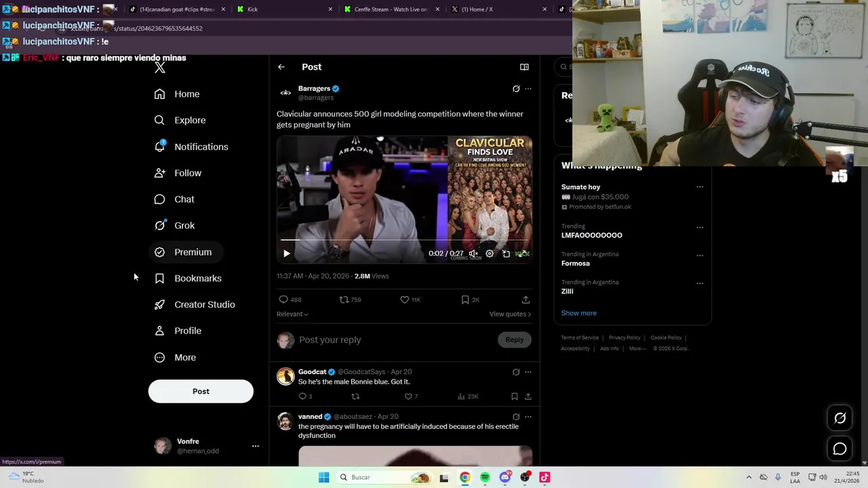This screenshot has height=488, width=868.
Task: Open Spotify from the taskbar
Action: [x=485, y=477]
